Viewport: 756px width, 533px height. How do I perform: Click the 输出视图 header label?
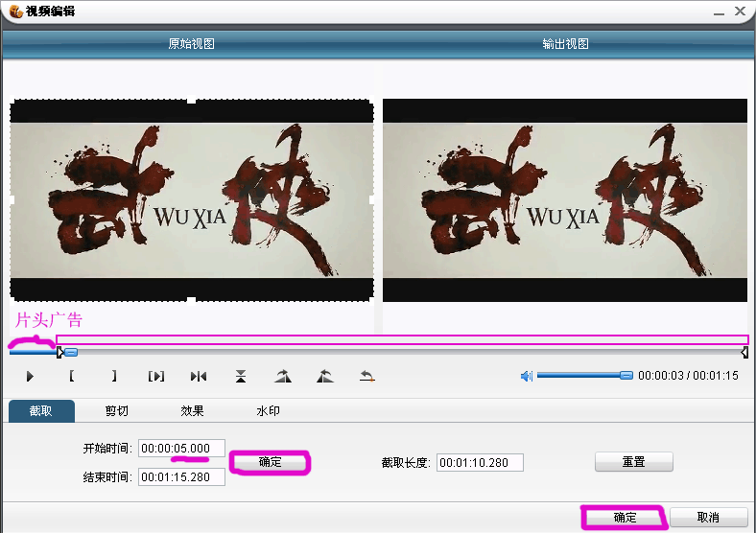pyautogui.click(x=565, y=44)
